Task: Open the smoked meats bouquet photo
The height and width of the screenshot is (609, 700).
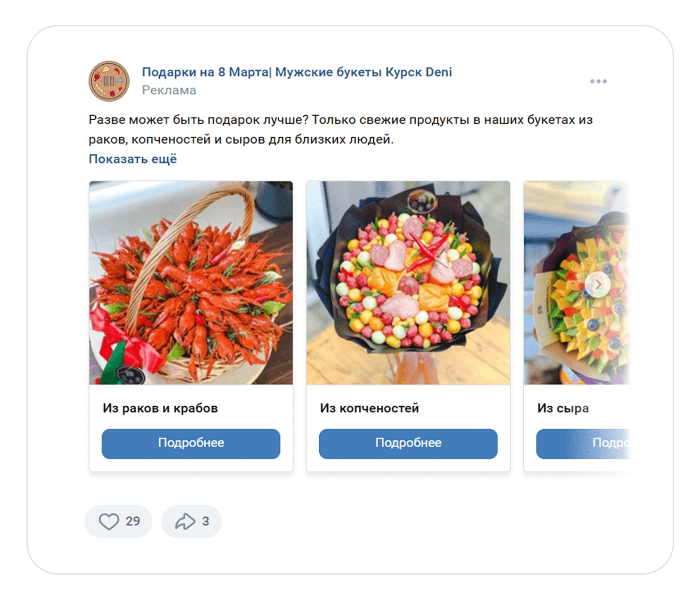Action: click(408, 283)
